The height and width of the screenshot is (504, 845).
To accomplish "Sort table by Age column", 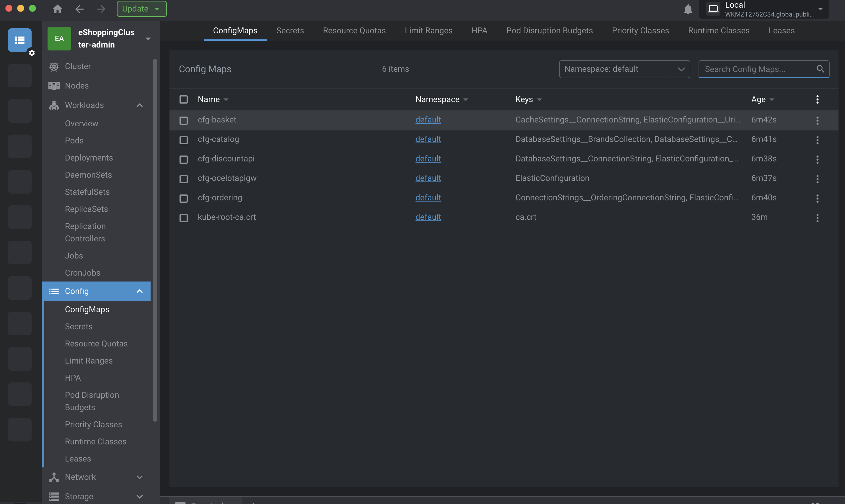I will tap(762, 99).
